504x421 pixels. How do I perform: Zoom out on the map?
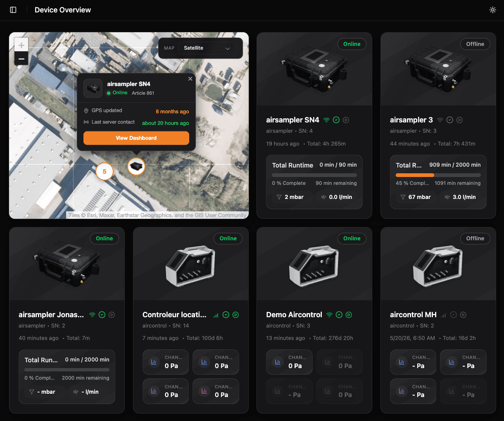(21, 59)
